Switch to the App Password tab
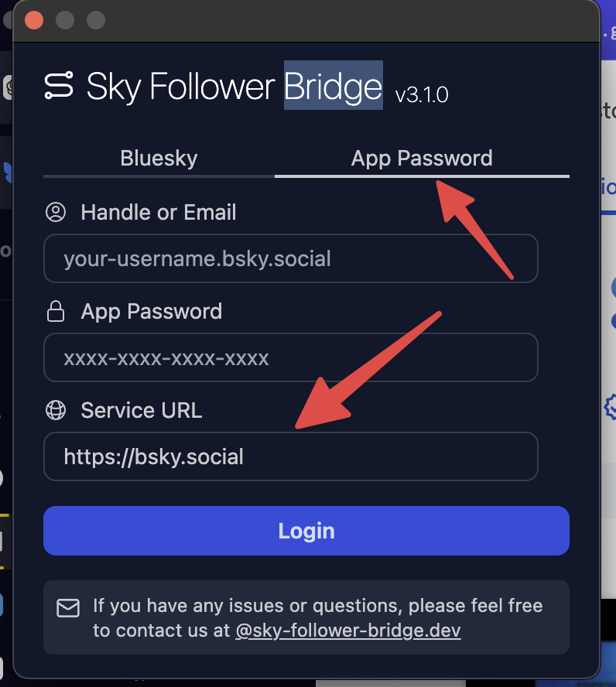616x687 pixels. (x=422, y=158)
